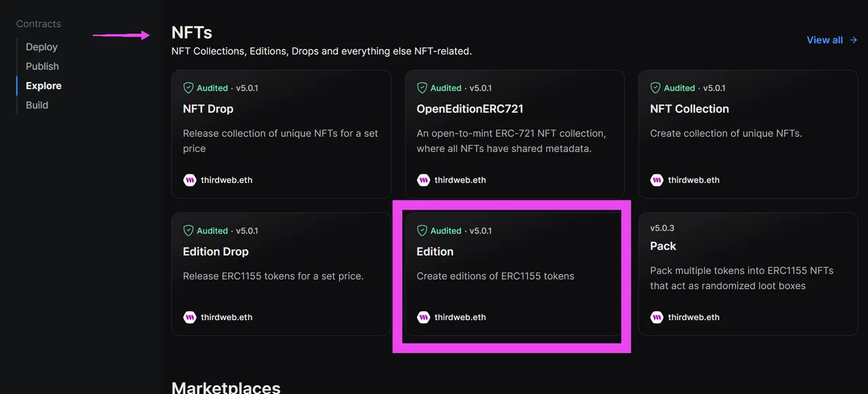The width and height of the screenshot is (868, 394).
Task: Click the Audited shield icon on NFT Drop
Action: tap(189, 88)
